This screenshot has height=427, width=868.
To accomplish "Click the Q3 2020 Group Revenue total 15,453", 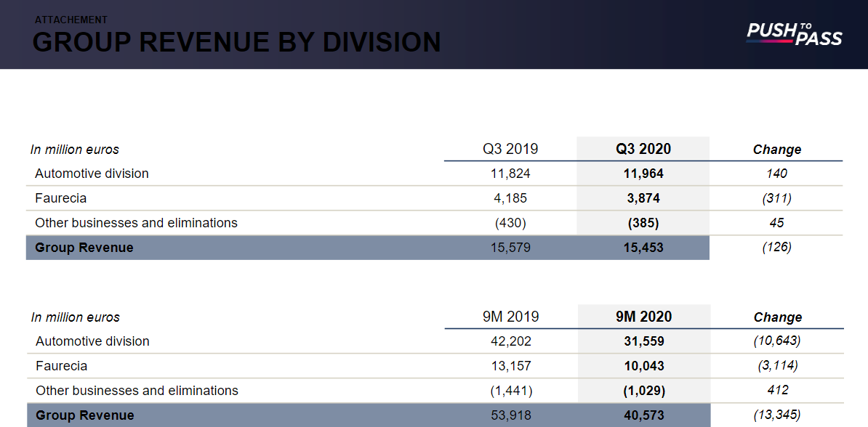I will coord(643,248).
